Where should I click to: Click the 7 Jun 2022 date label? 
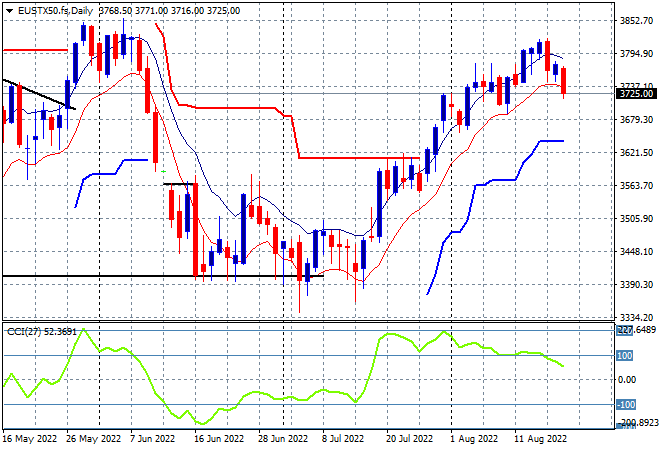[152, 439]
